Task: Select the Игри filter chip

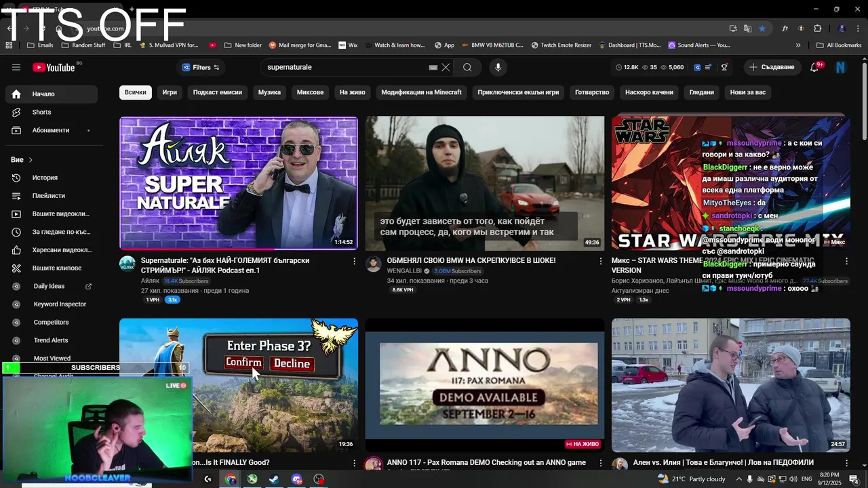Action: (x=170, y=92)
